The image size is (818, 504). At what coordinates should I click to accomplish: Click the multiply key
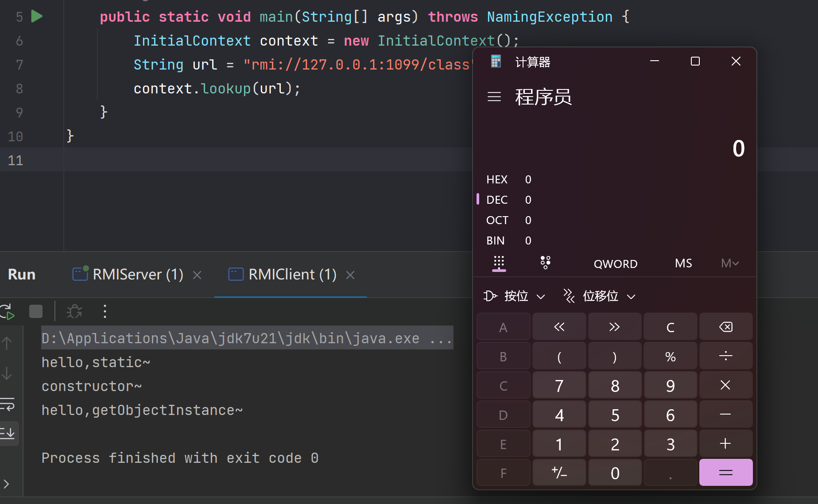(726, 385)
